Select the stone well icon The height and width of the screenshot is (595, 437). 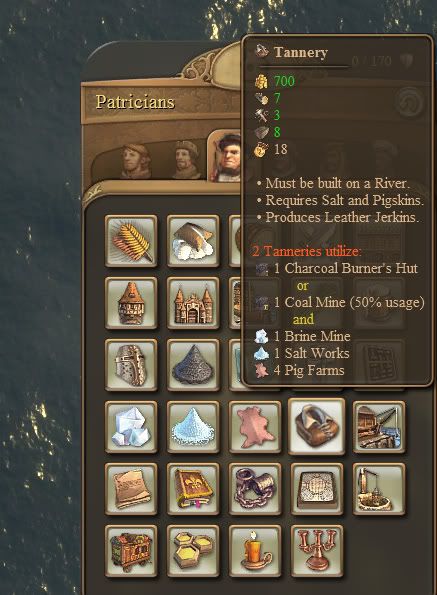379,489
